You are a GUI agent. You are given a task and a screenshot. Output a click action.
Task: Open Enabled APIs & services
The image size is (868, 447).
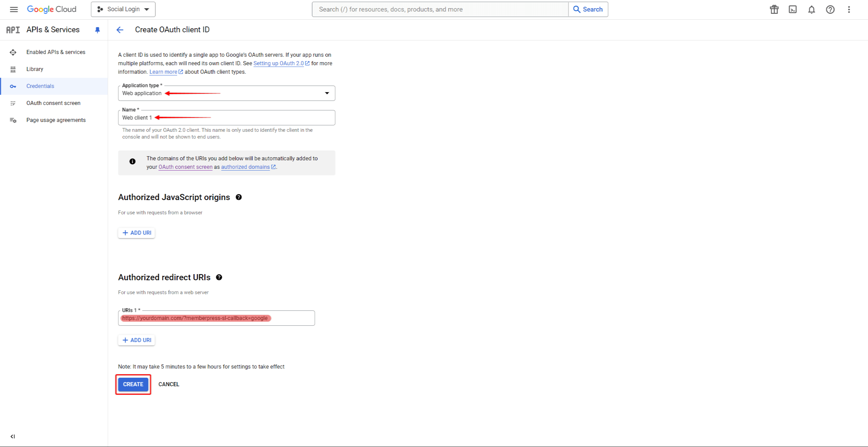[54, 52]
